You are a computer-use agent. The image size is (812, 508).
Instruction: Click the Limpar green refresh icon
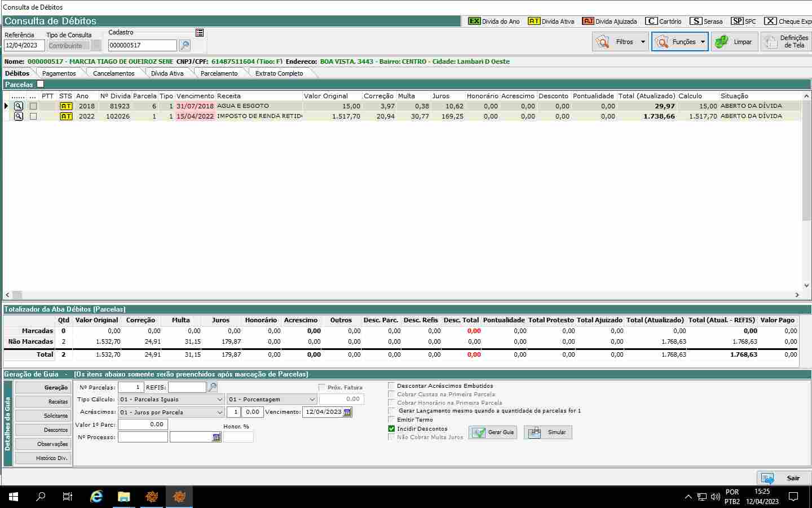click(721, 42)
